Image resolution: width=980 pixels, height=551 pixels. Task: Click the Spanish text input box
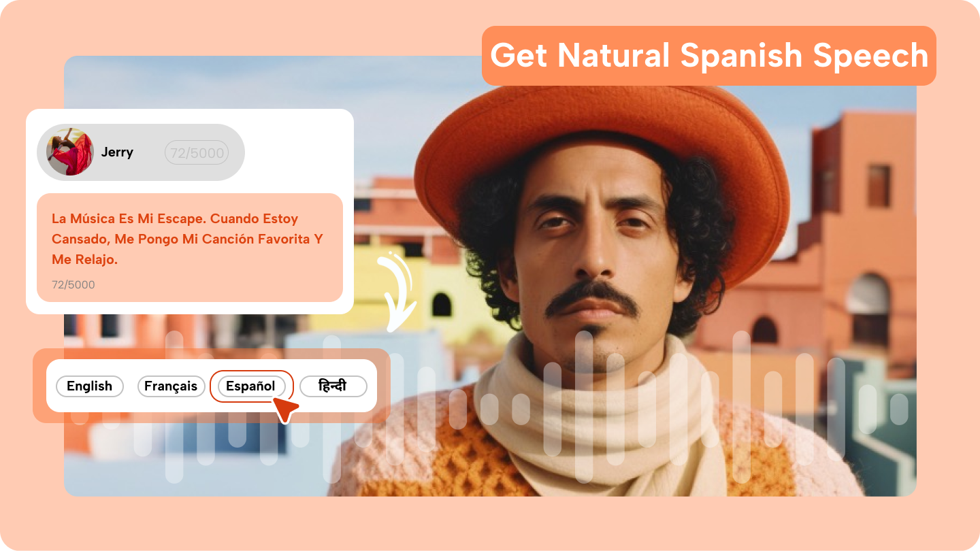click(x=191, y=246)
